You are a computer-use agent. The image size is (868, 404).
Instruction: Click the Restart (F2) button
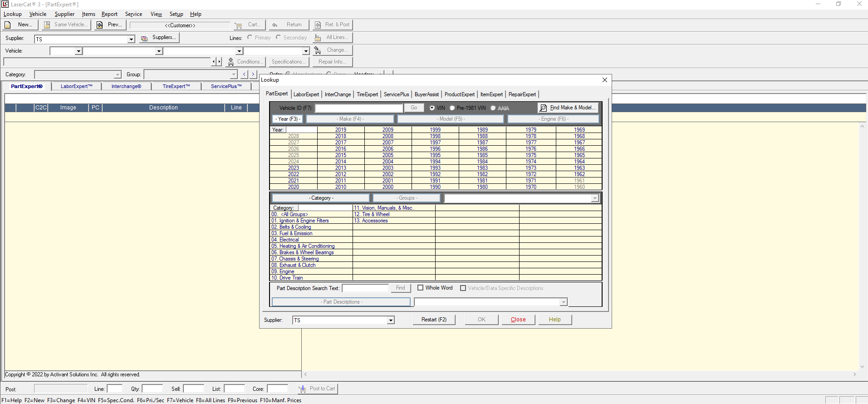(x=434, y=320)
